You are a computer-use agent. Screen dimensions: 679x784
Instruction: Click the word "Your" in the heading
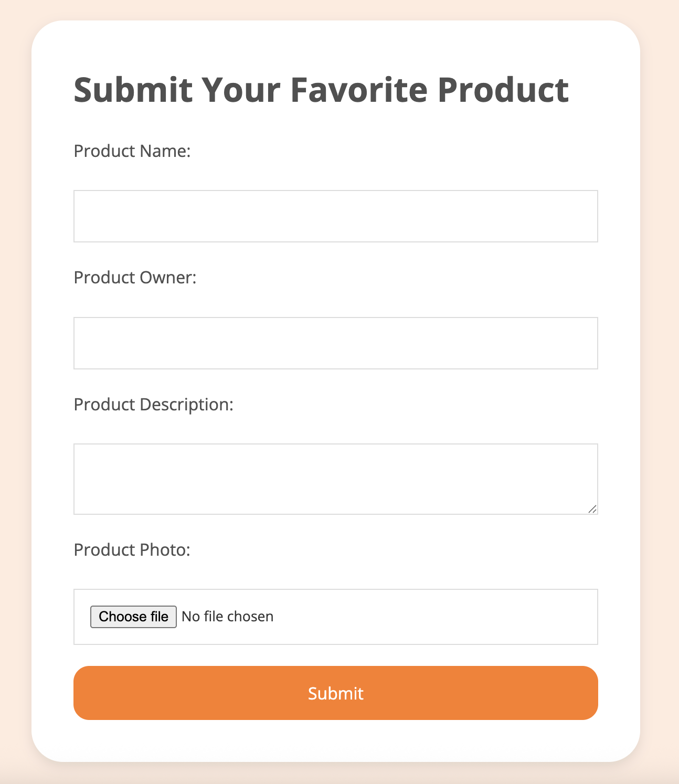(x=241, y=90)
